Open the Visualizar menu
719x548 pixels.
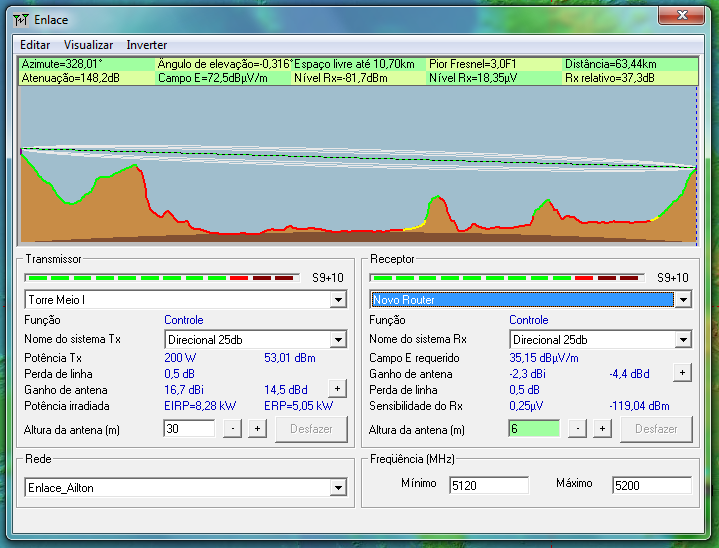click(x=88, y=45)
